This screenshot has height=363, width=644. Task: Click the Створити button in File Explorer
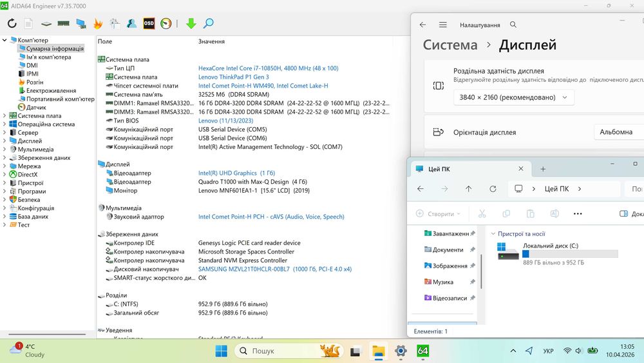click(x=438, y=214)
